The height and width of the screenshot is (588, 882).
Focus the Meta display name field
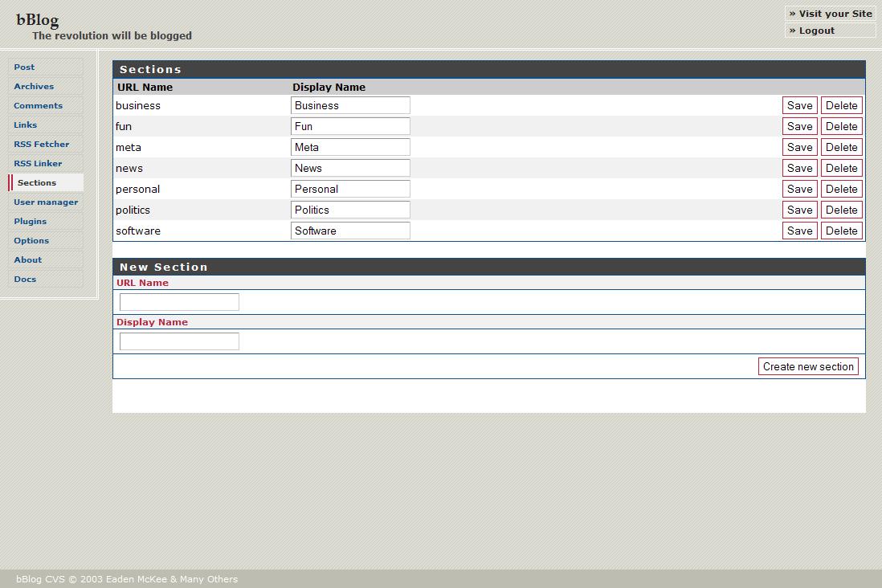pos(350,148)
